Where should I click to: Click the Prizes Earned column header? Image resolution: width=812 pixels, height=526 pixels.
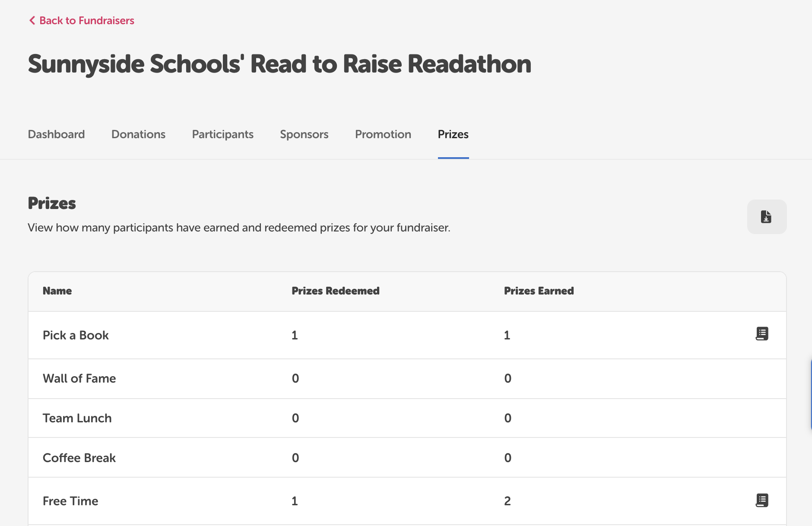pos(538,291)
